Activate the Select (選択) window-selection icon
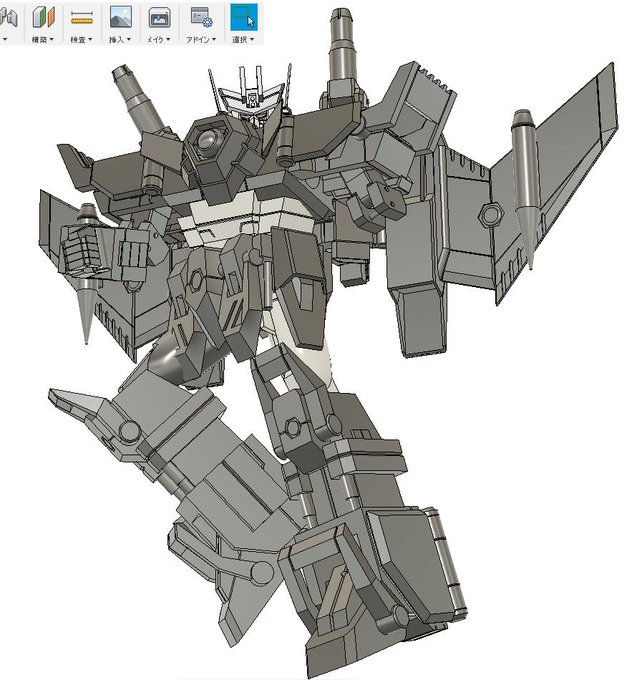Viewport: 637px width, 680px height. 244,17
